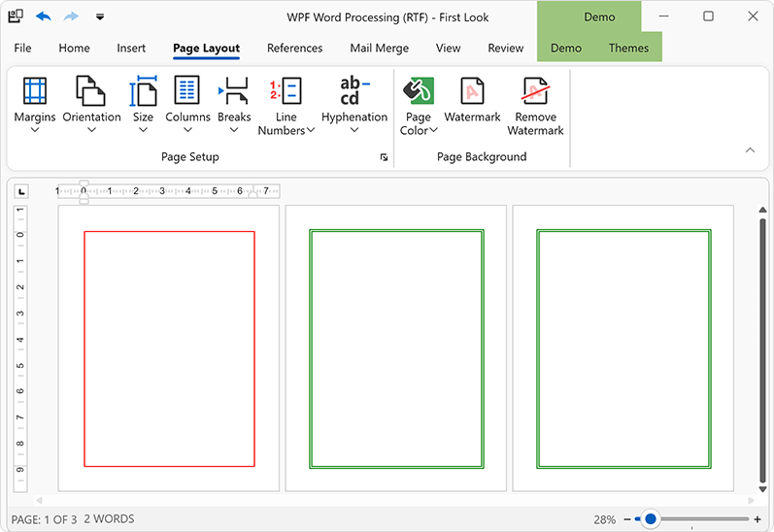Image resolution: width=774 pixels, height=532 pixels.
Task: Open the References tab
Action: pos(294,49)
